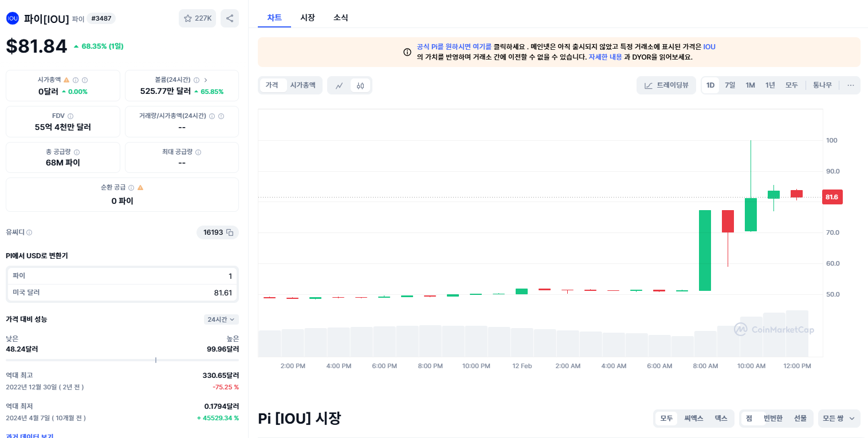Click the + 45529.34 % gain text

point(218,418)
